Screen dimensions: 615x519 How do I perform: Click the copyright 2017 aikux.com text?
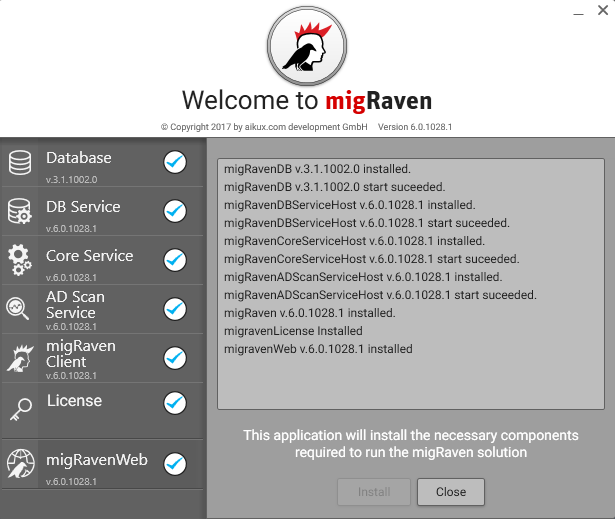tap(264, 127)
